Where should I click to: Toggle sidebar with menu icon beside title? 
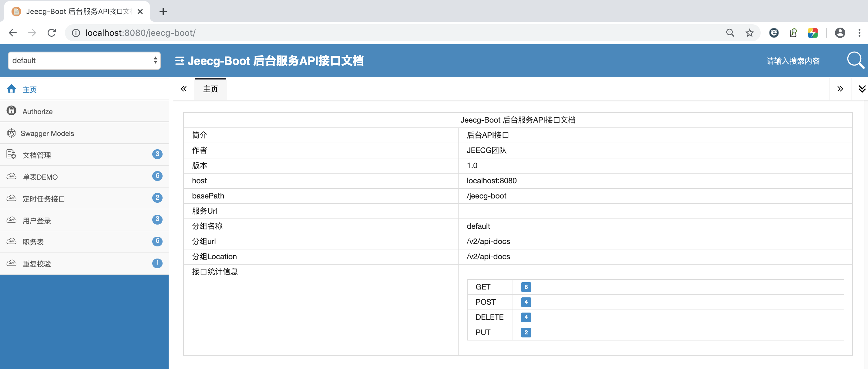coord(180,61)
